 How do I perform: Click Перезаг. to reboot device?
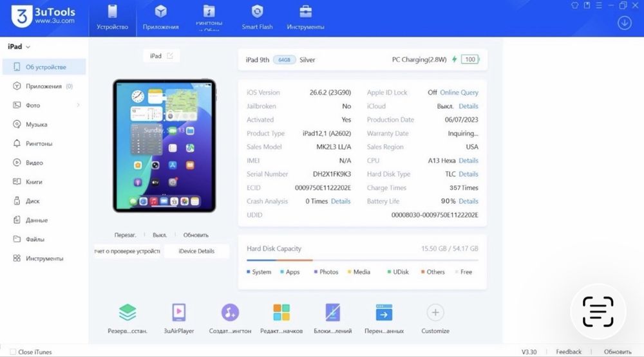(x=125, y=235)
